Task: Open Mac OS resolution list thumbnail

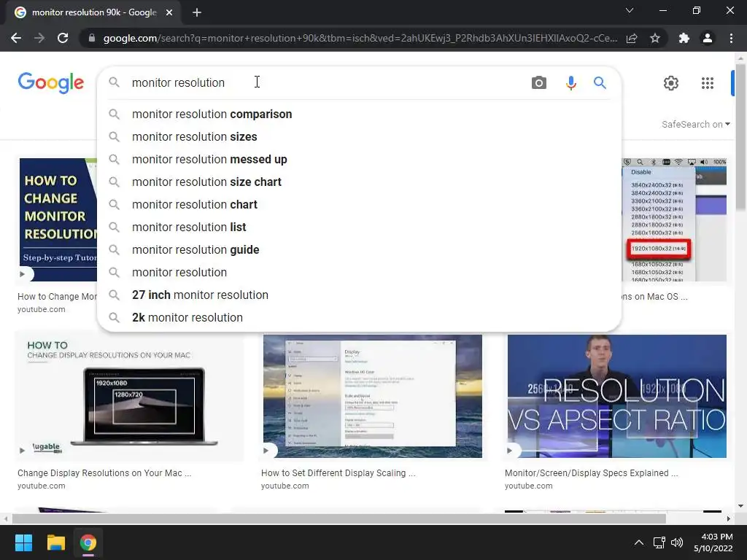Action: pyautogui.click(x=674, y=219)
